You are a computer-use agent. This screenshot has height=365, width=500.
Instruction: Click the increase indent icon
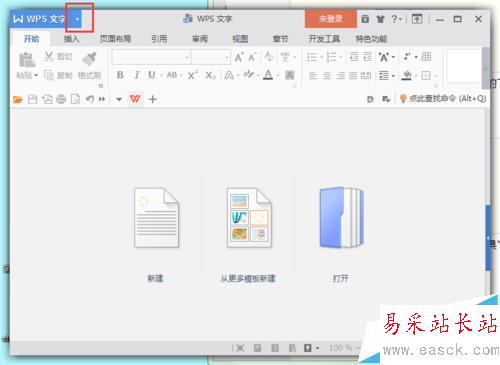point(367,57)
